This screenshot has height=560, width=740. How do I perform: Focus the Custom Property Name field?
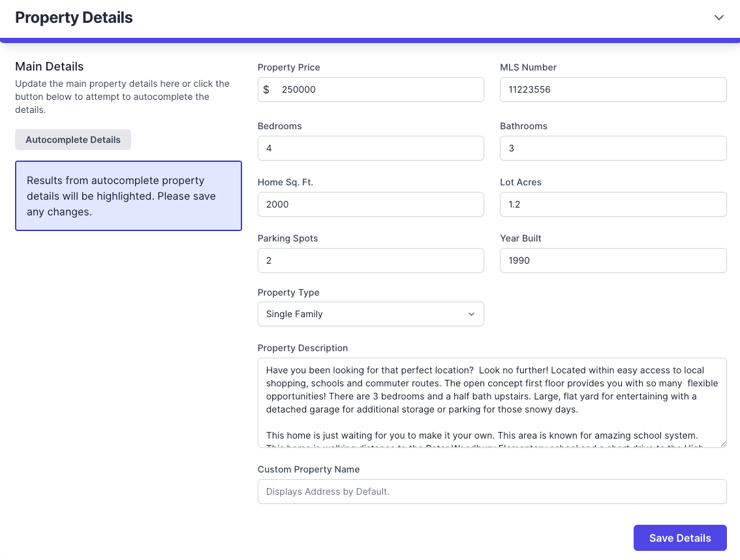tap(491, 491)
